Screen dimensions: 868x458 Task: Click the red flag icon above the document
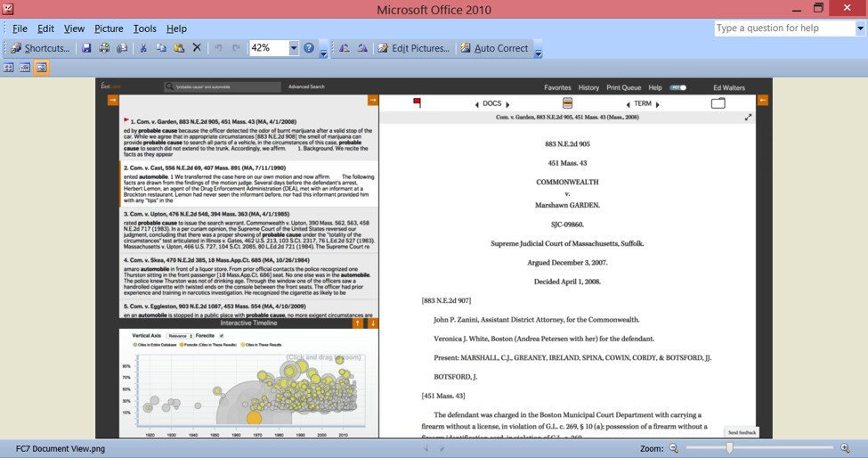tap(417, 102)
